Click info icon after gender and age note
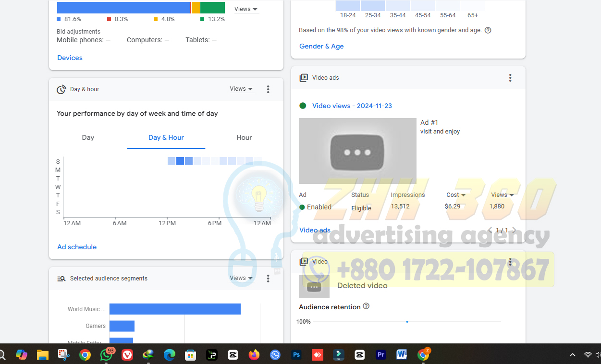The height and width of the screenshot is (364, 601). (488, 30)
